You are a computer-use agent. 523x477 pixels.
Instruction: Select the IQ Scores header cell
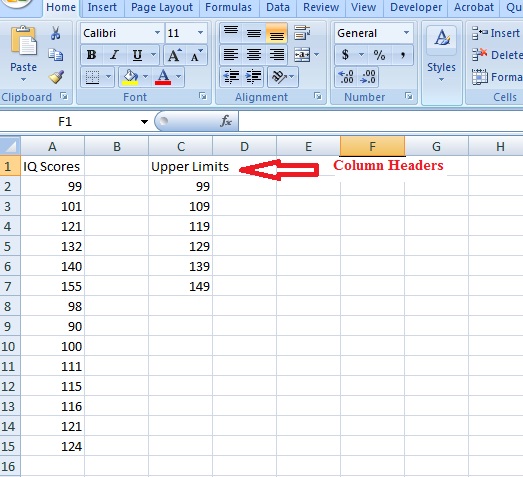tap(52, 166)
